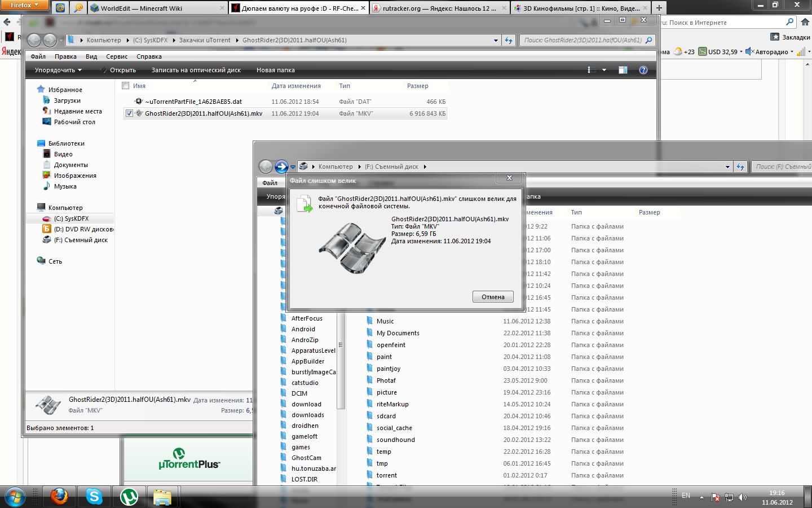Open recent pages dropdown in the F: drive window
This screenshot has height=508, width=812.
click(x=293, y=167)
